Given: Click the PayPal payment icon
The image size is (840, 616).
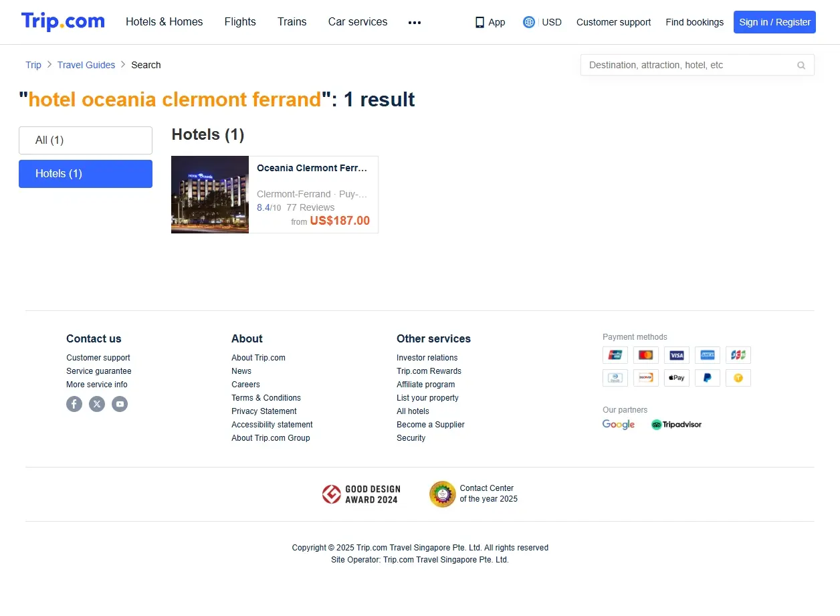Looking at the screenshot, I should (708, 378).
